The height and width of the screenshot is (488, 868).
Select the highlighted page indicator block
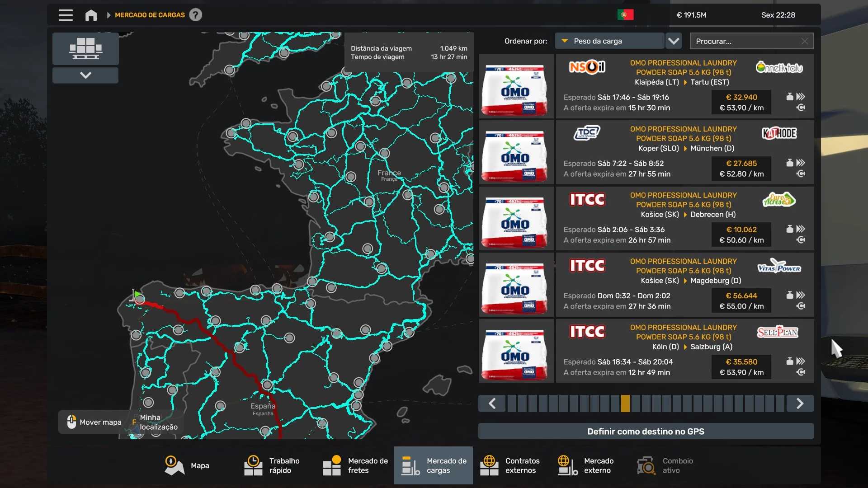(625, 404)
